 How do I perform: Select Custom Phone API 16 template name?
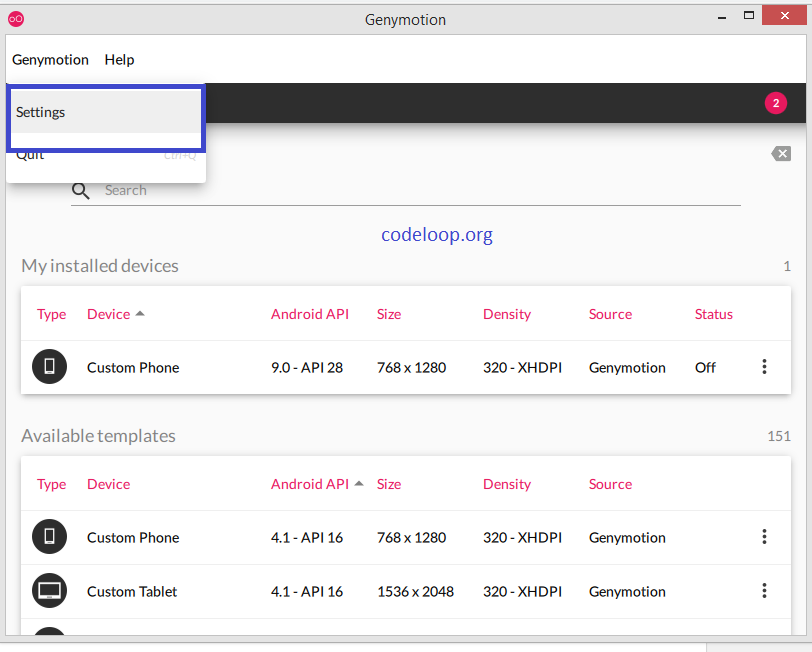pyautogui.click(x=133, y=538)
